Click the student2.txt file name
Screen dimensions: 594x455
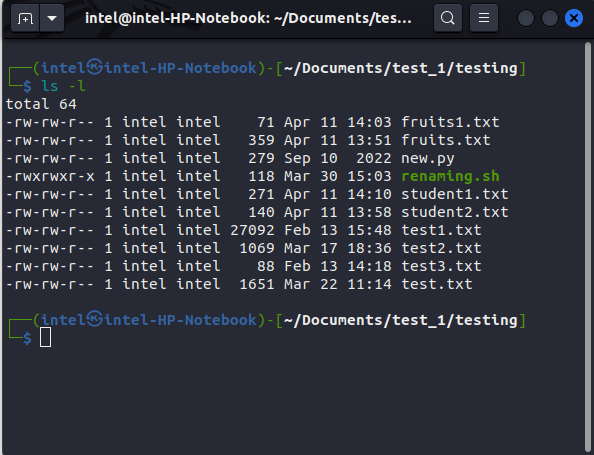[x=455, y=212]
